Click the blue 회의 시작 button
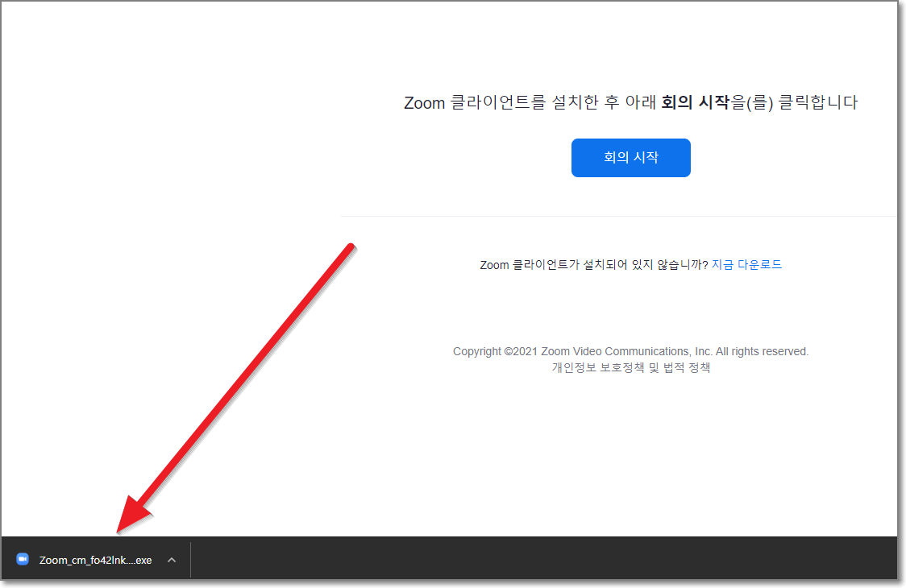906x588 pixels. [x=630, y=158]
